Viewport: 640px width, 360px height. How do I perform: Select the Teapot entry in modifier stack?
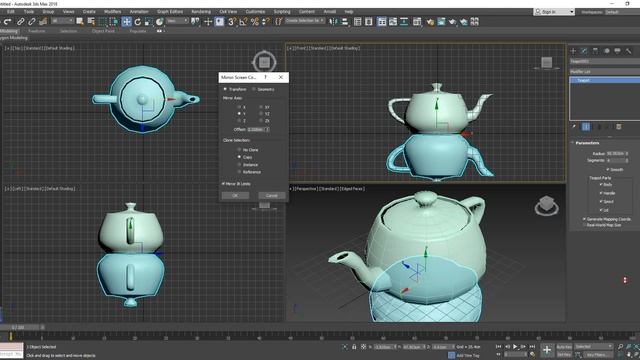(x=604, y=80)
